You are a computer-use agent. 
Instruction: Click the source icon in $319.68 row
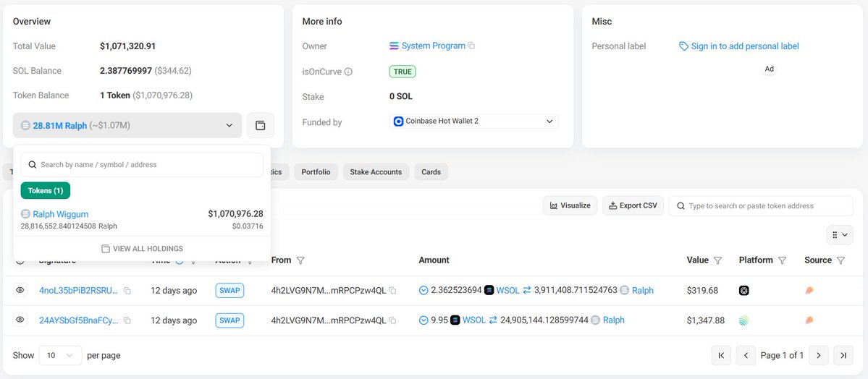[809, 291]
